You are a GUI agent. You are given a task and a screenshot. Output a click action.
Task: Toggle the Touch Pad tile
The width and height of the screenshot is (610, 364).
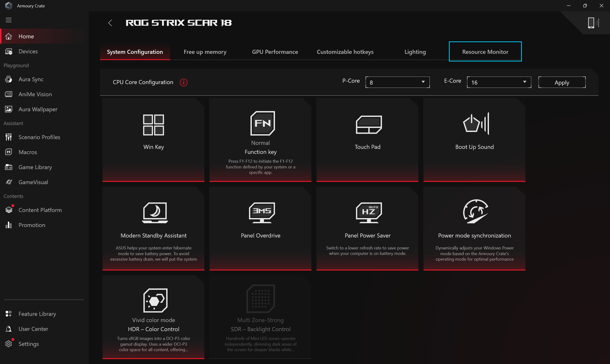(x=367, y=140)
